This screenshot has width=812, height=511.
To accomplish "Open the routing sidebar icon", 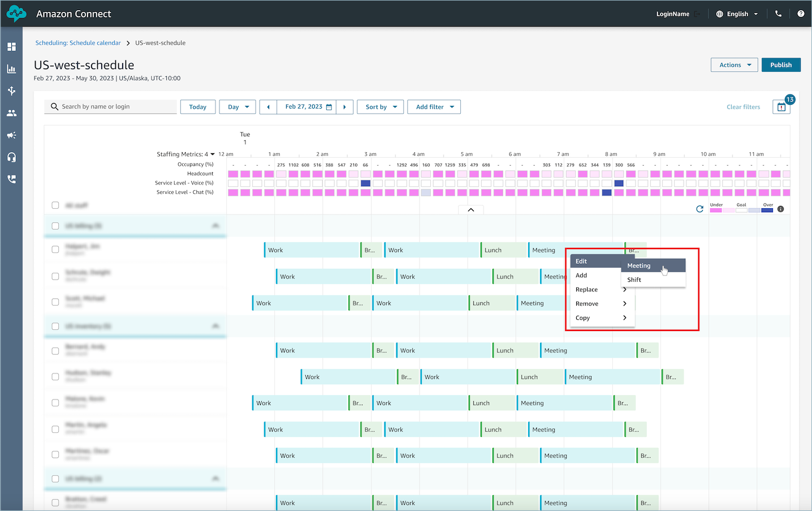I will 11,91.
